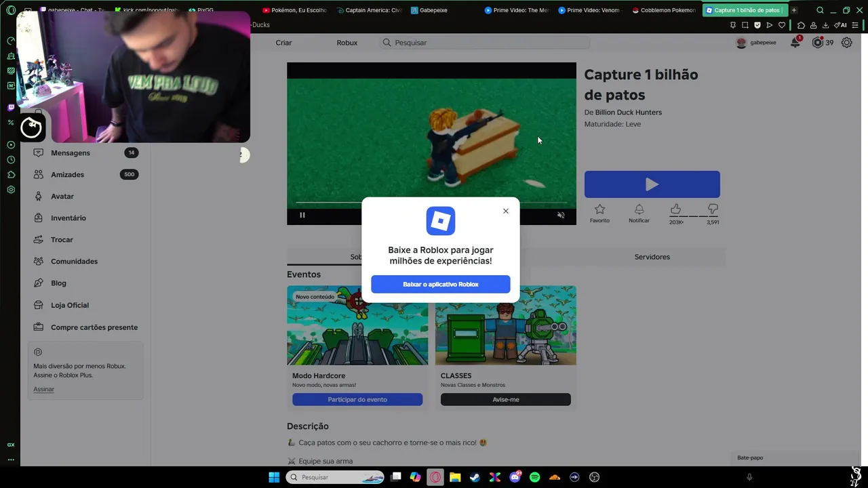Open Copilot from the taskbar

coord(415,477)
